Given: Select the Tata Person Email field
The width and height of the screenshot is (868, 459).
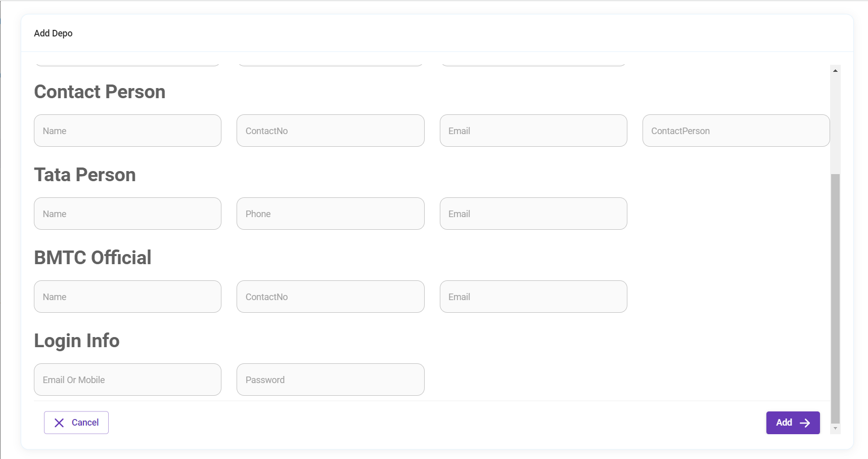Looking at the screenshot, I should click(533, 214).
